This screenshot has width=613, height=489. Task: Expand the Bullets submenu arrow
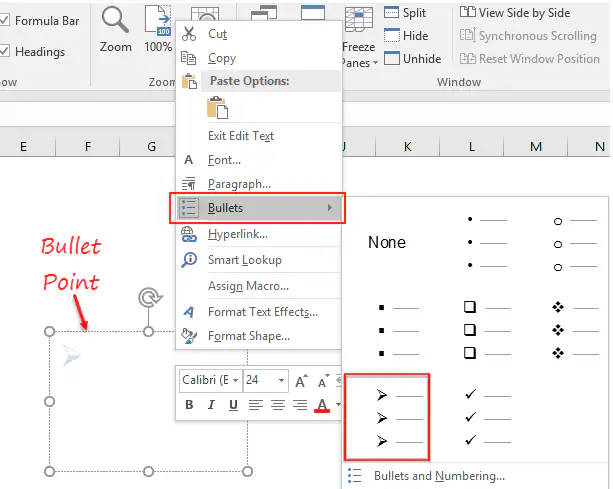point(330,208)
